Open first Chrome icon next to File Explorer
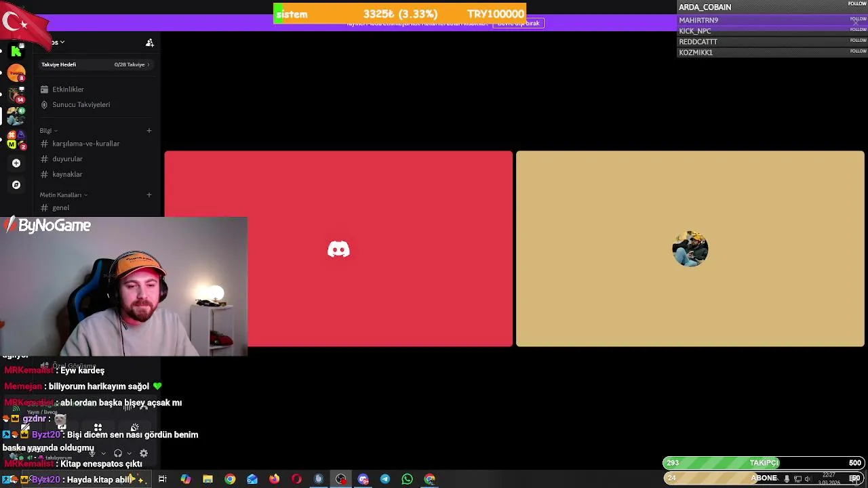 click(230, 479)
